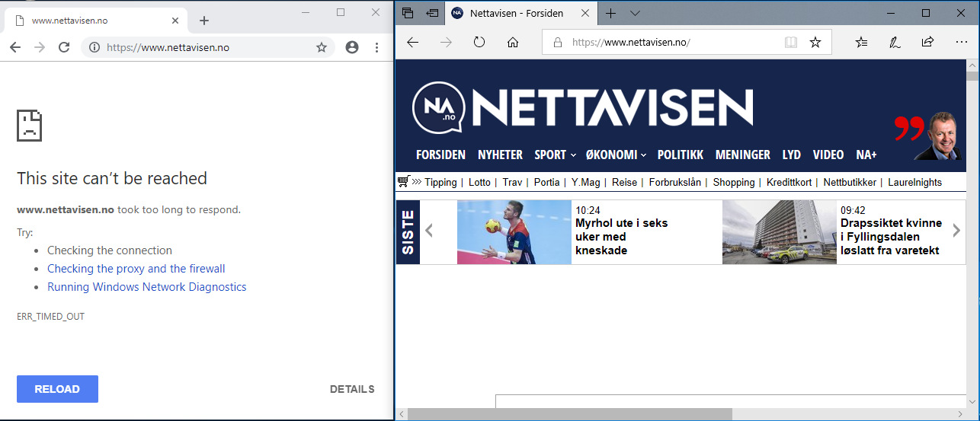Read 'Myrhol ute i seks uker' headline
This screenshot has width=980, height=421.
point(622,237)
